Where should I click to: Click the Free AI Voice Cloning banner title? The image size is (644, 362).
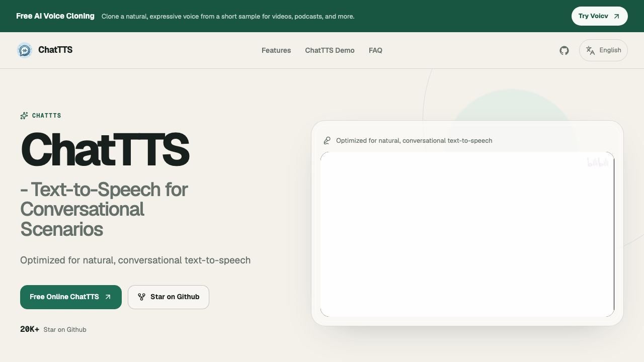click(x=55, y=16)
